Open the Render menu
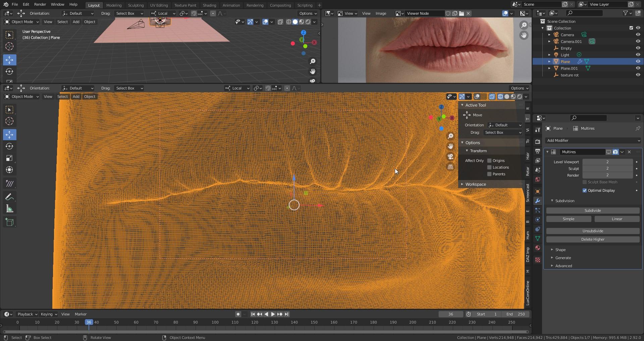Screen dimensions: 644x341 click(x=40, y=4)
